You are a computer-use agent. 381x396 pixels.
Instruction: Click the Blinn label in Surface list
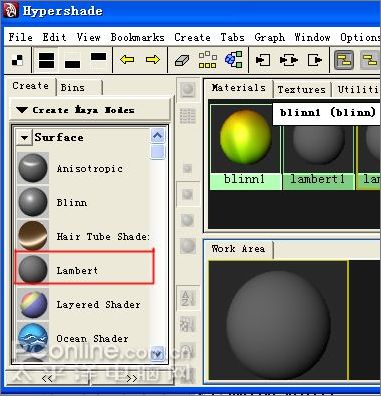[72, 203]
